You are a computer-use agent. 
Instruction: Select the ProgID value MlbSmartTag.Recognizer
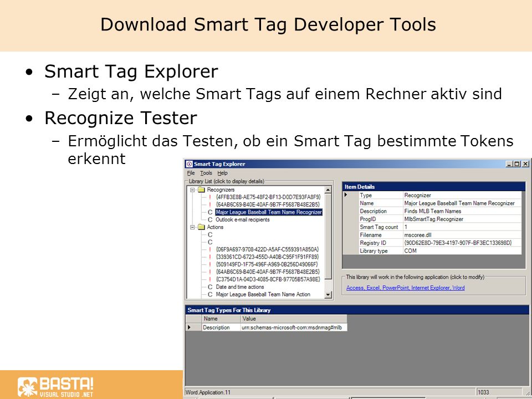tap(462, 219)
